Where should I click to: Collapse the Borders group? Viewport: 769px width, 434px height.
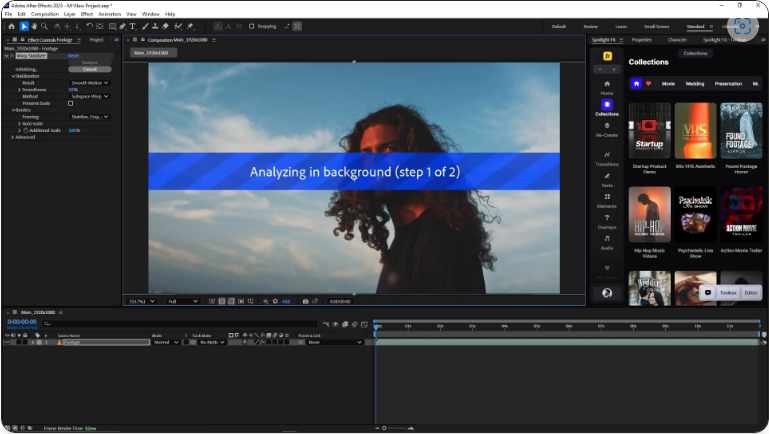click(13, 110)
